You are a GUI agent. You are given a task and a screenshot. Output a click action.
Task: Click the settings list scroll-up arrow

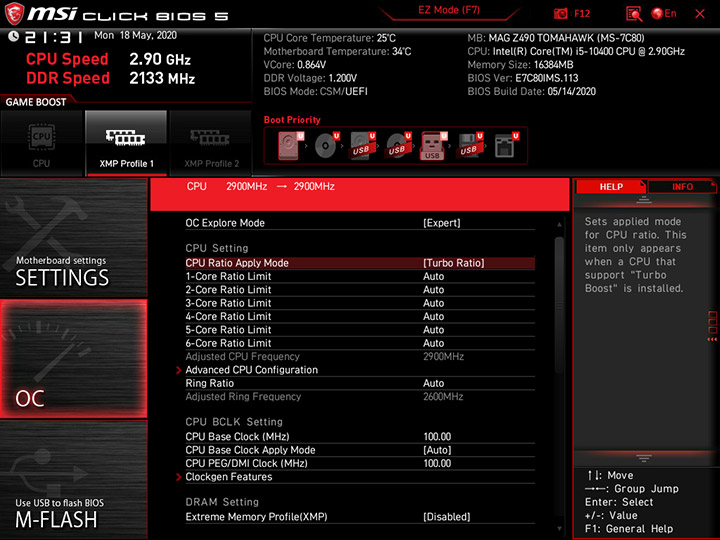(x=559, y=225)
